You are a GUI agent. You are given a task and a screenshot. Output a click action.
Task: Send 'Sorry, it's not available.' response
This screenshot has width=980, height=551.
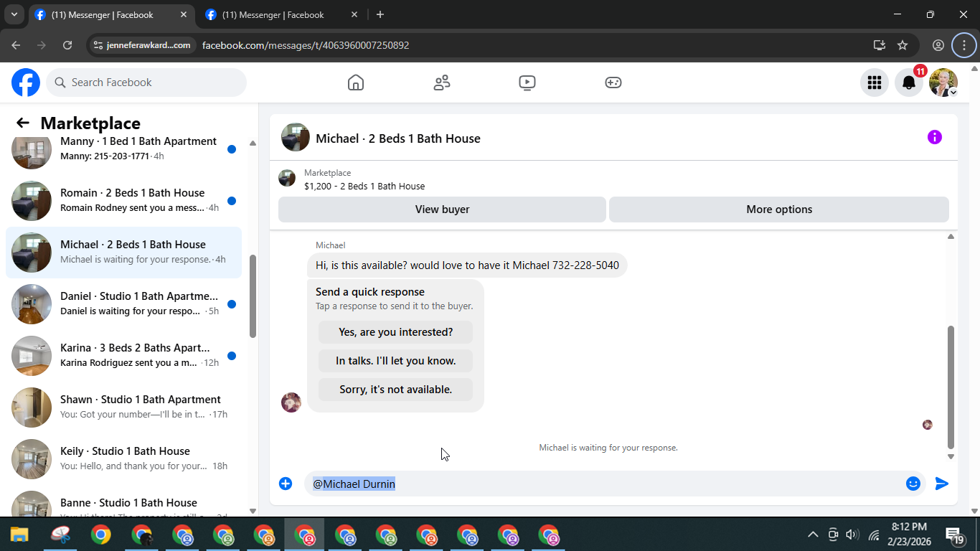click(x=395, y=390)
